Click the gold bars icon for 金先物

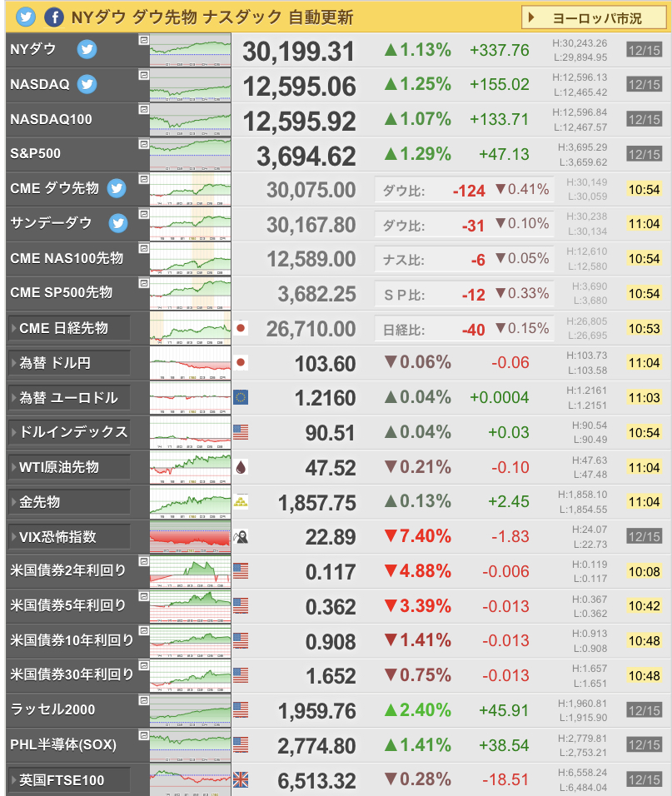(241, 502)
